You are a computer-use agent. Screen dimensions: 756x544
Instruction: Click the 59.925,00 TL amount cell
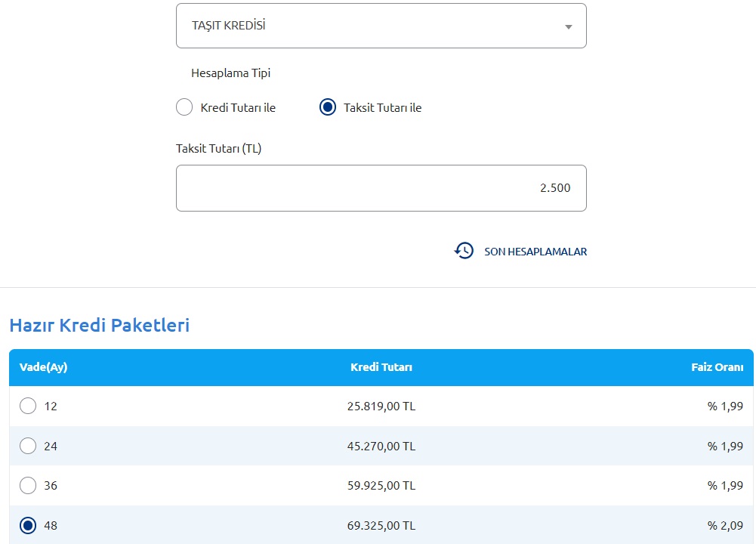381,486
